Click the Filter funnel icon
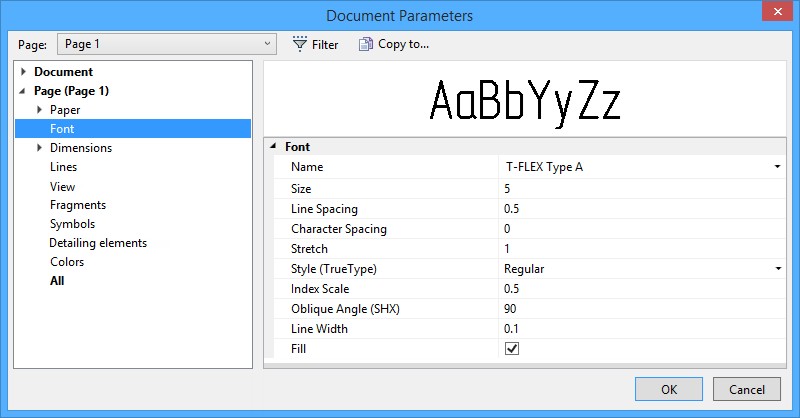Screen dimensions: 800x418 point(299,44)
